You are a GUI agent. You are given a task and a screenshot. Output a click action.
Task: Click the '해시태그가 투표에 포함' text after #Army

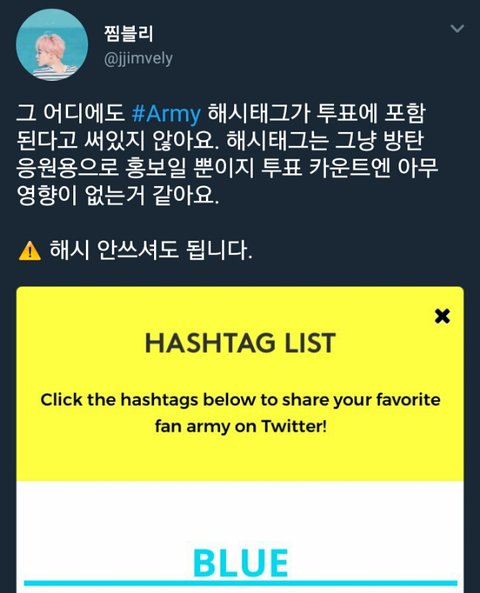(x=317, y=113)
